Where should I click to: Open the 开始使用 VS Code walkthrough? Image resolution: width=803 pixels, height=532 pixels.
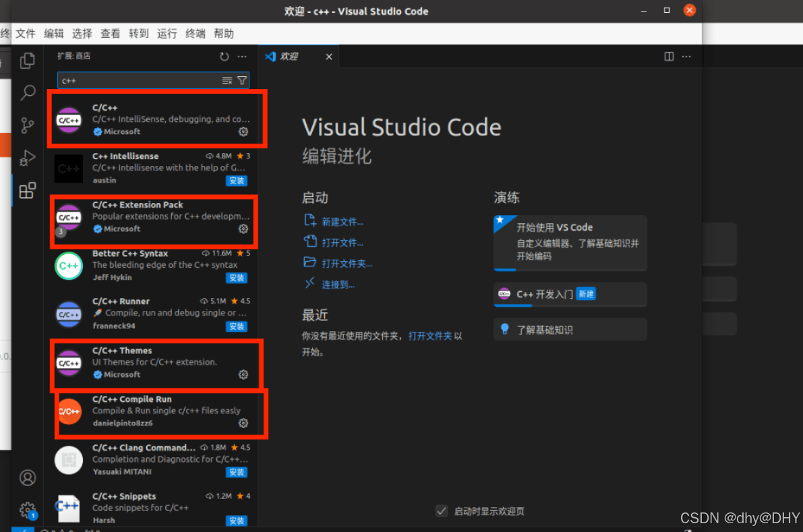[x=570, y=242]
